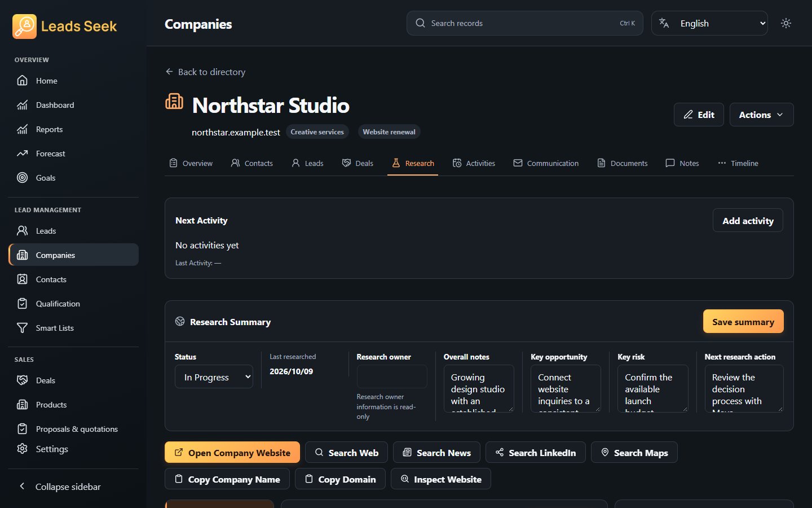812x508 pixels.
Task: Open Leads under Lead Management
Action: pyautogui.click(x=73, y=231)
